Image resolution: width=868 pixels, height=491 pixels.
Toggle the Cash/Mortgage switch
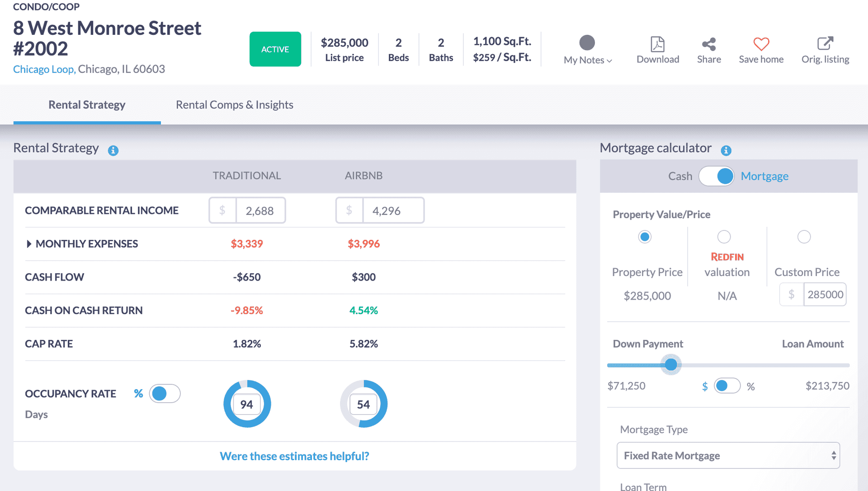click(x=717, y=176)
